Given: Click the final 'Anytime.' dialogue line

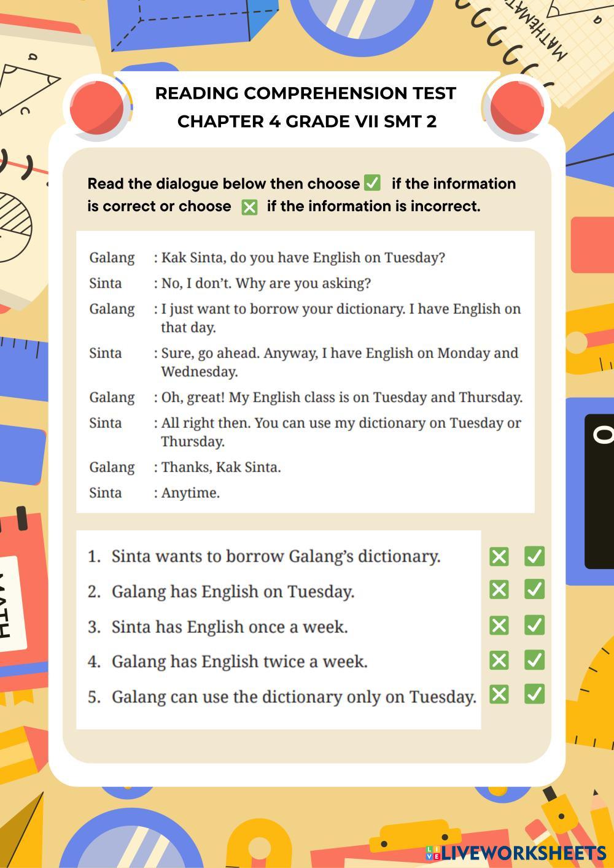Looking at the screenshot, I should pos(190,493).
